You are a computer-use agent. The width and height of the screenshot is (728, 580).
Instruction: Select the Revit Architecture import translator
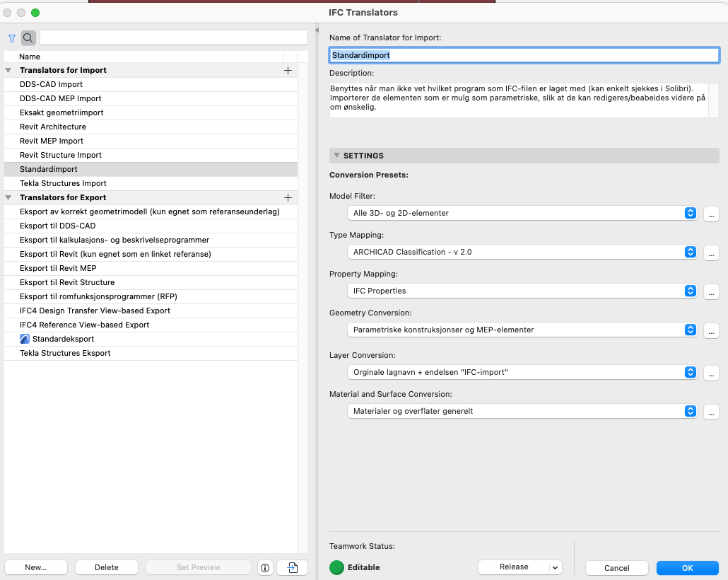click(53, 127)
